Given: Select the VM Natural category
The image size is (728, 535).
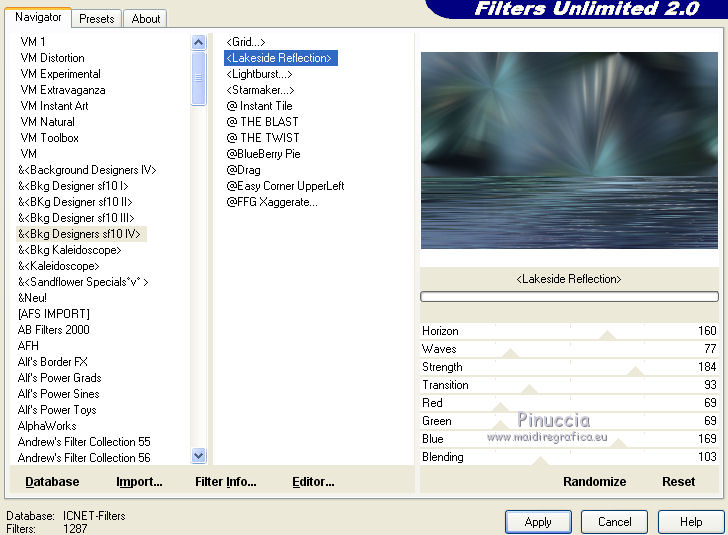Looking at the screenshot, I should coord(47,122).
